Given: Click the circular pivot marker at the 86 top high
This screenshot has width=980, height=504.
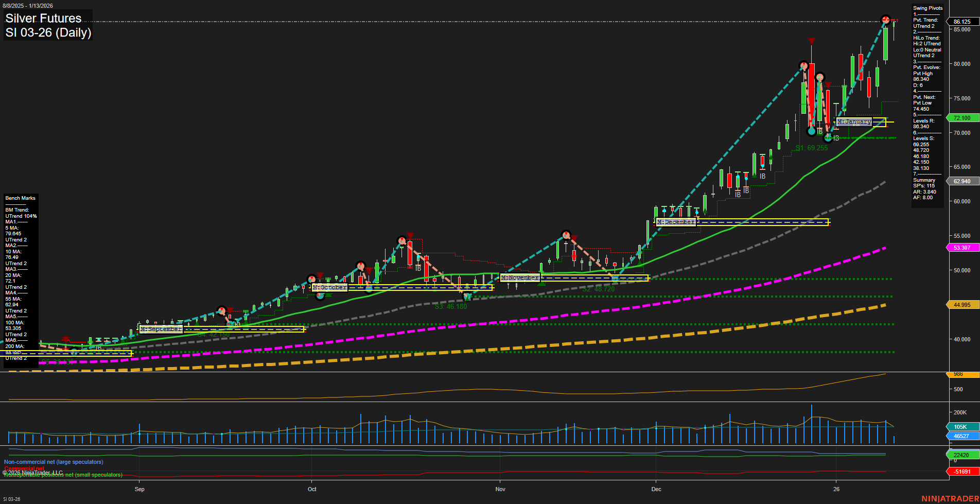Looking at the screenshot, I should (886, 21).
